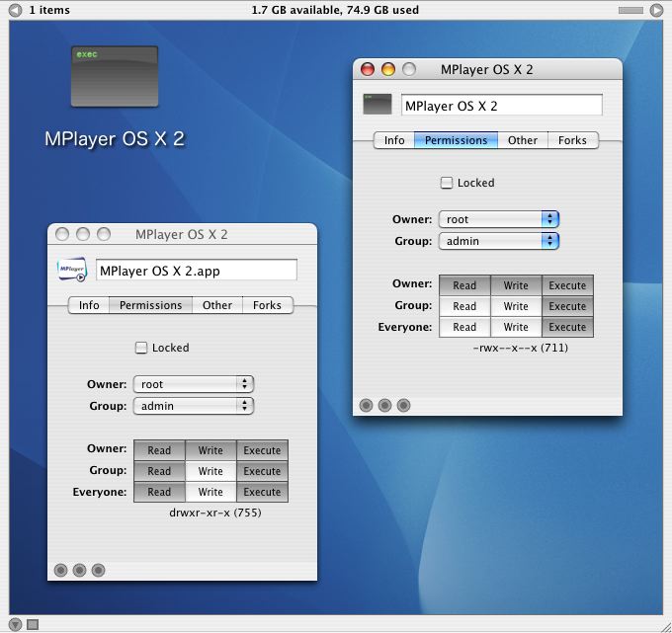Toggle Owner Read in front window
The image size is (672, 633).
(464, 285)
